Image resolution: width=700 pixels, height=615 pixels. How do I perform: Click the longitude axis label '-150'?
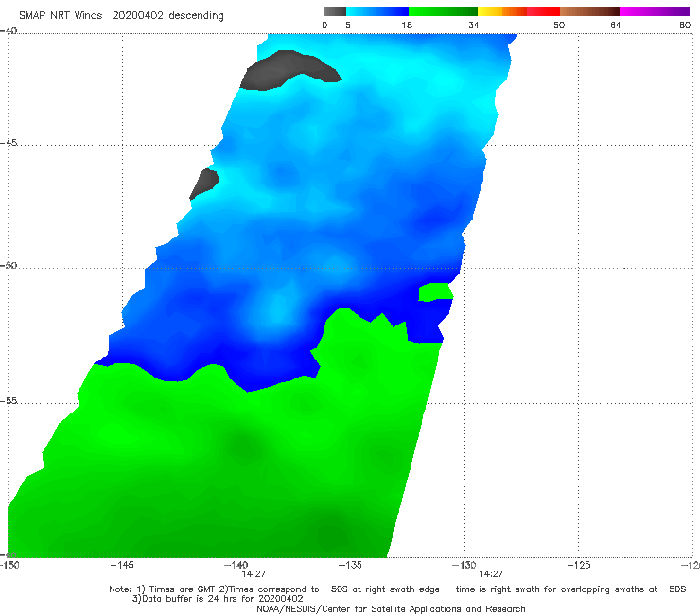click(9, 565)
